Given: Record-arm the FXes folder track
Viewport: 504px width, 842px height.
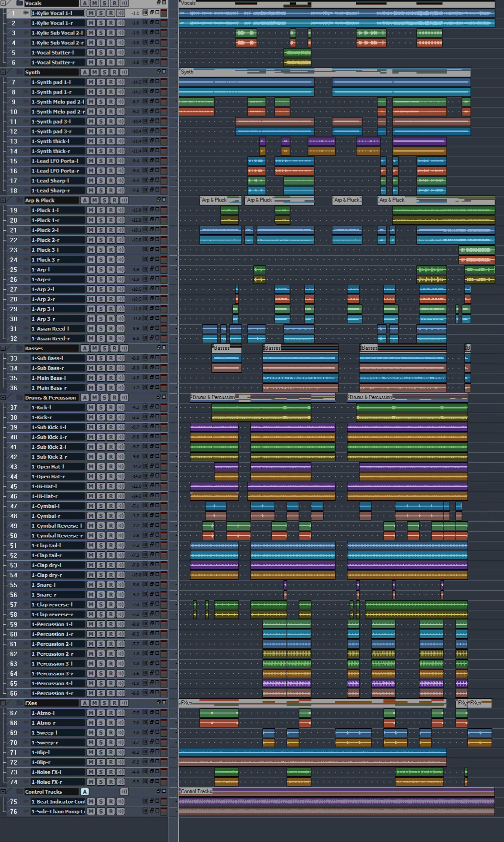Looking at the screenshot, I should pos(114,703).
